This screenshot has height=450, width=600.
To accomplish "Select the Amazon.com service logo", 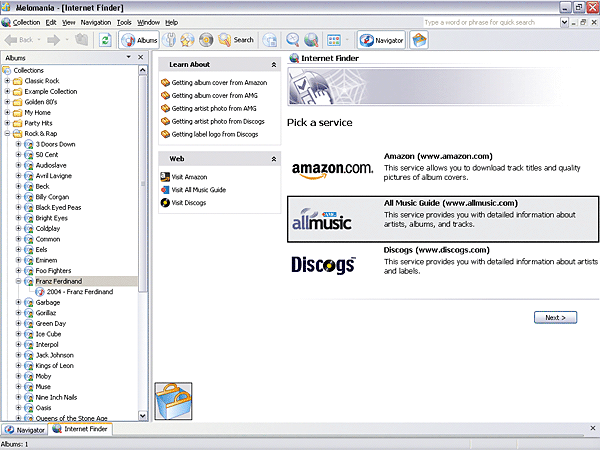I will click(x=332, y=170).
